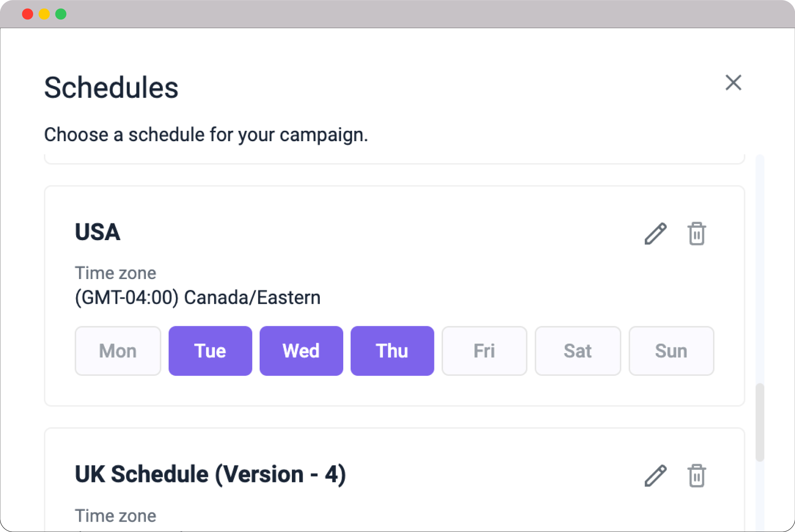Delete the USA schedule using the trash icon
The width and height of the screenshot is (795, 532).
pos(697,234)
